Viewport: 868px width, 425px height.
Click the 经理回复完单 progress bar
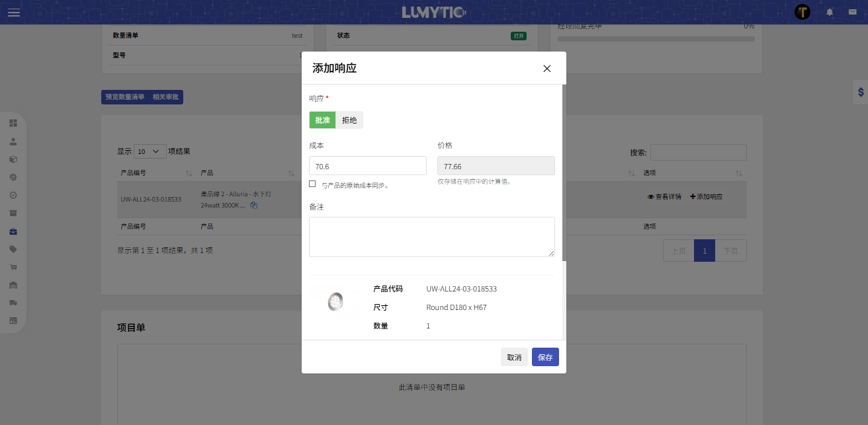656,39
